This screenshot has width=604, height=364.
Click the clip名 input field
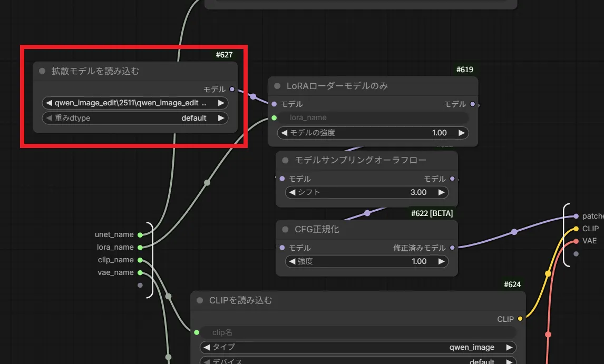(357, 332)
